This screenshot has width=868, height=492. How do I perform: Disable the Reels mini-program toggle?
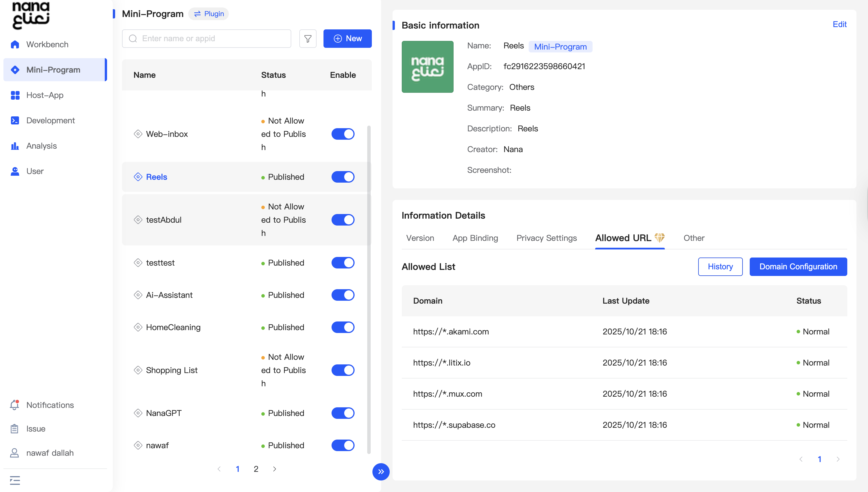click(343, 177)
